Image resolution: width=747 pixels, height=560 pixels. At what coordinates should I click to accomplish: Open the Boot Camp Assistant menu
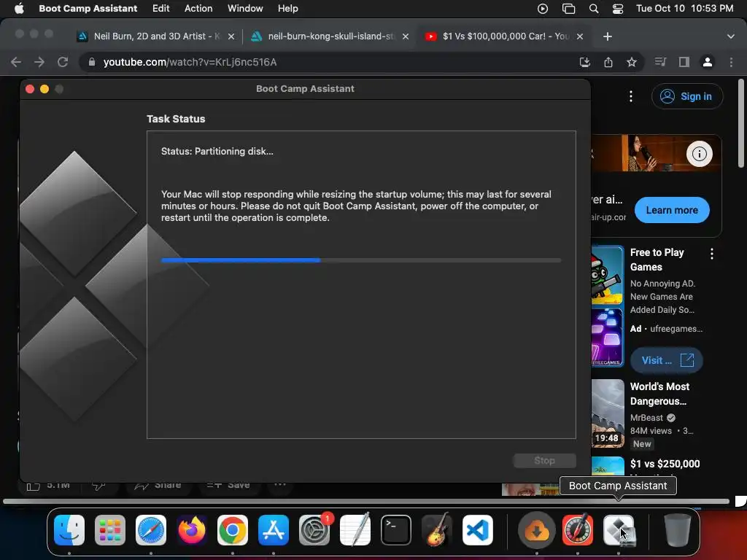[x=88, y=9]
